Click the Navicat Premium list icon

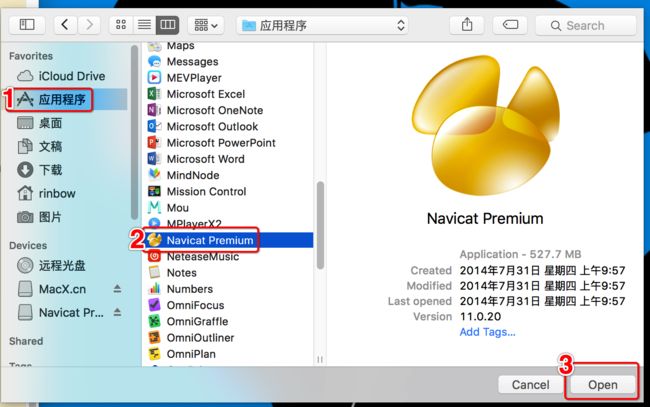click(x=154, y=240)
